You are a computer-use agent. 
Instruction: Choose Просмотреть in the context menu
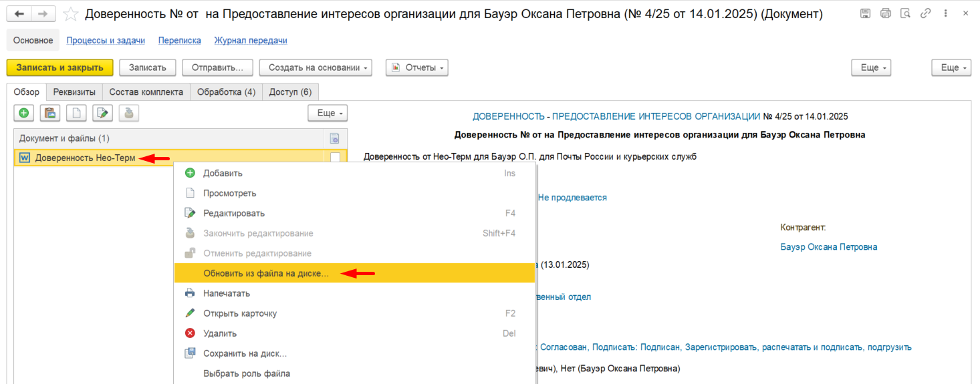[354, 193]
